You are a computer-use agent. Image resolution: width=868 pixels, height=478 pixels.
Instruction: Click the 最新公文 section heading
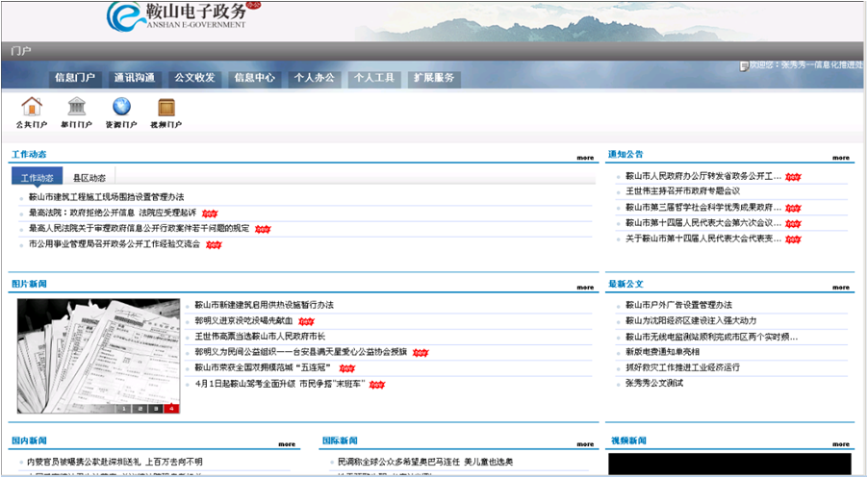[x=625, y=284]
